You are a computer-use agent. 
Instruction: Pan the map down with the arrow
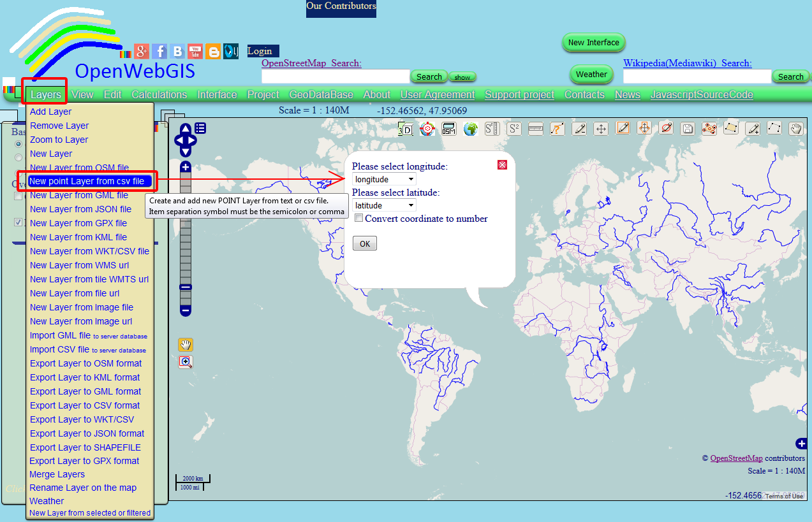coord(185,151)
